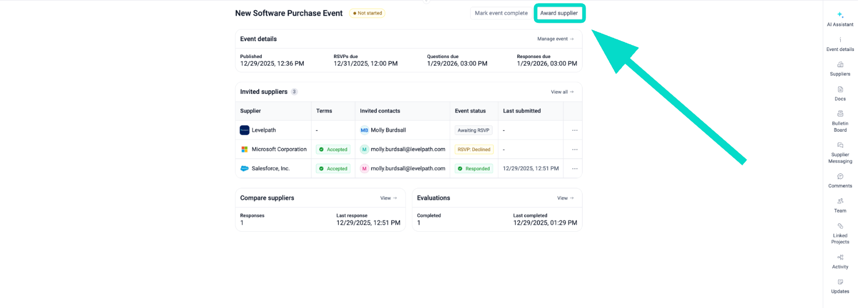Image resolution: width=868 pixels, height=308 pixels.
Task: Open the Updates sidebar icon
Action: point(840,282)
